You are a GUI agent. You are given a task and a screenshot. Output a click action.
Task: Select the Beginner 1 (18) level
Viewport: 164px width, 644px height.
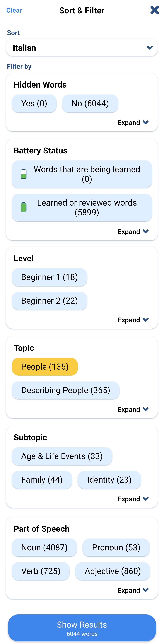coord(49,277)
